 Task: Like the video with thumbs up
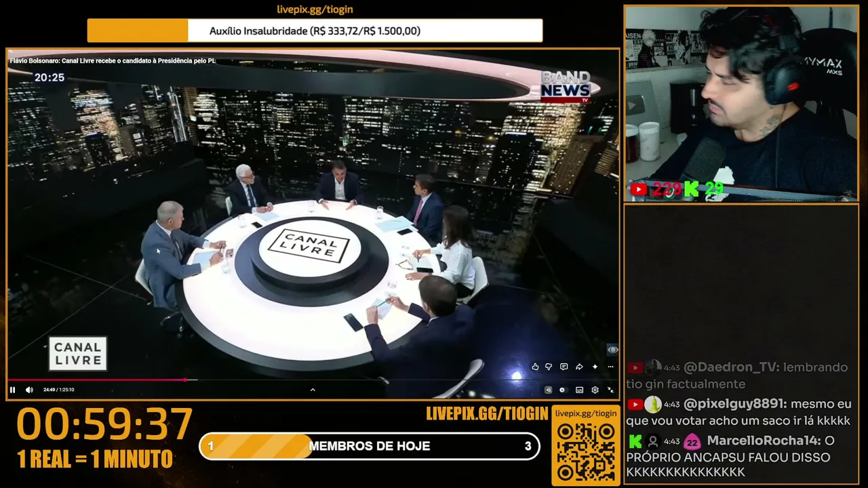pyautogui.click(x=535, y=367)
